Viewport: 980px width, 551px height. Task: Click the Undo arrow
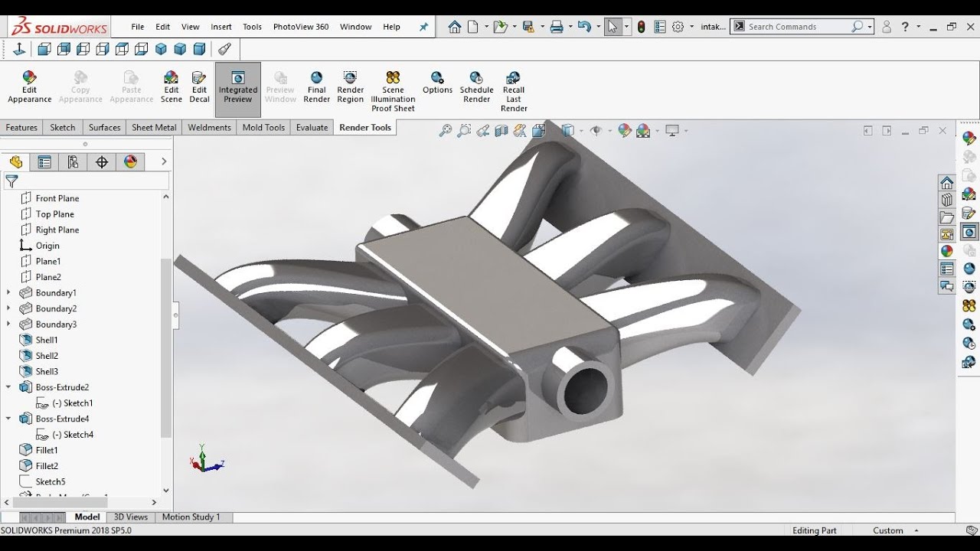[x=584, y=27]
